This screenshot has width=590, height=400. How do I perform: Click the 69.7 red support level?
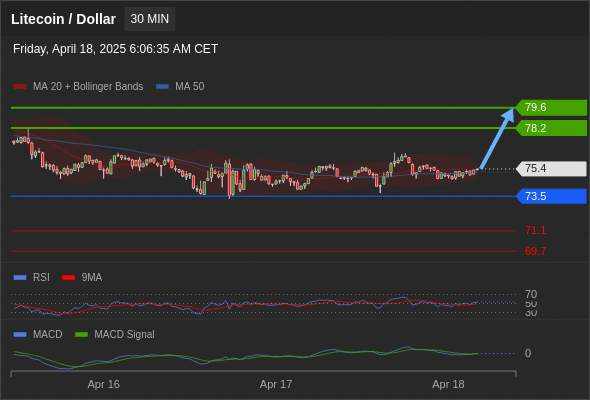535,251
